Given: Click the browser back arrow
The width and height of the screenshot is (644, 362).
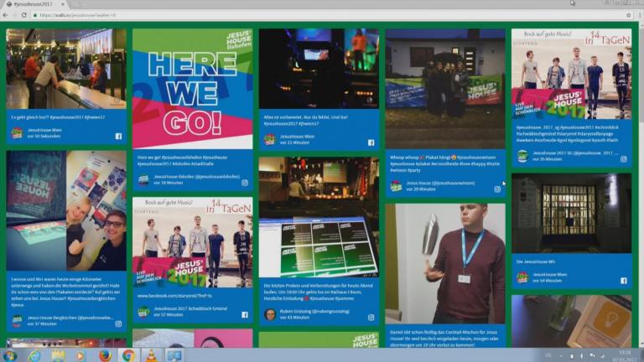Looking at the screenshot, I should [x=6, y=15].
